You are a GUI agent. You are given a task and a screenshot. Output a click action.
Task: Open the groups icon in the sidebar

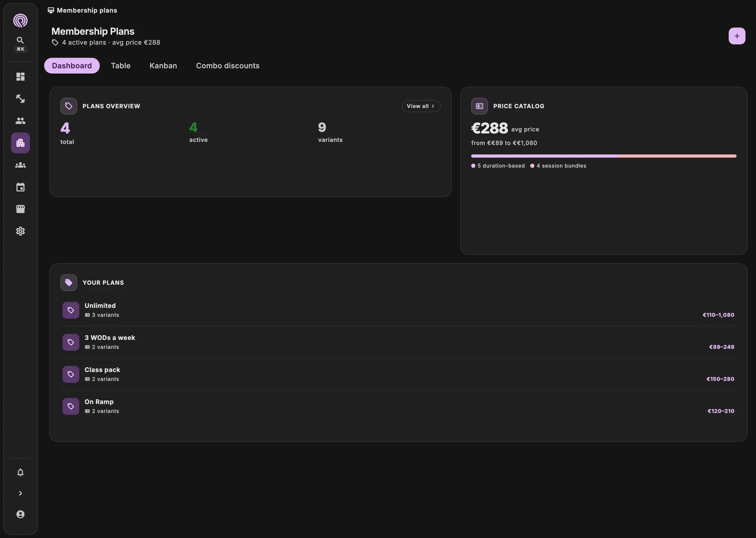pos(20,165)
